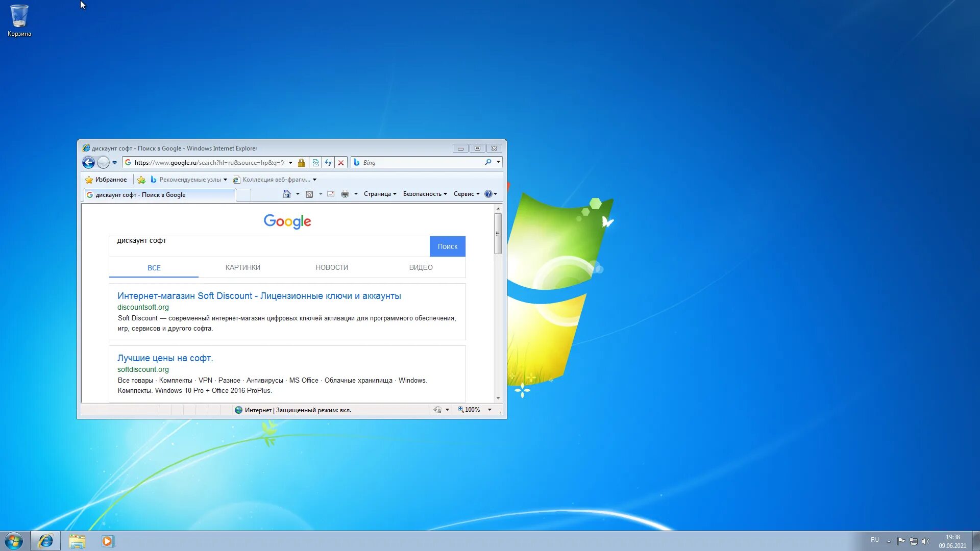Click the Internet Explorer back navigation arrow

pos(88,162)
